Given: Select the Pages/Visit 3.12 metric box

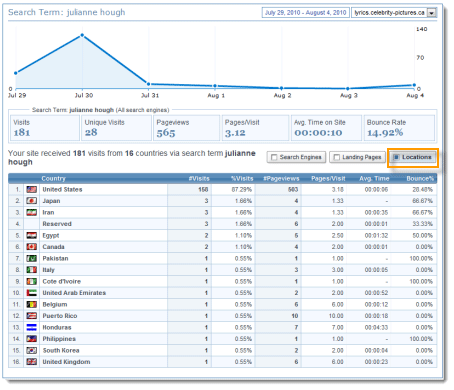Looking at the screenshot, I should pos(255,128).
